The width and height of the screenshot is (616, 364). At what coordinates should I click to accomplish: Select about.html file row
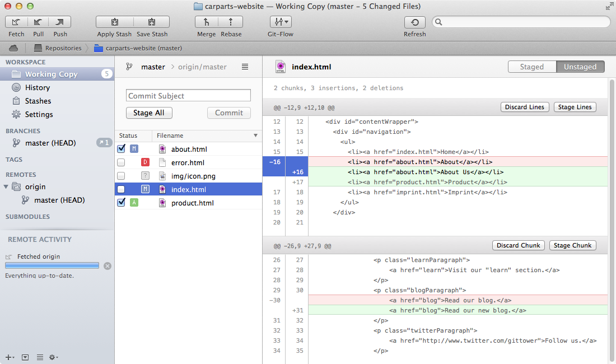tap(188, 149)
